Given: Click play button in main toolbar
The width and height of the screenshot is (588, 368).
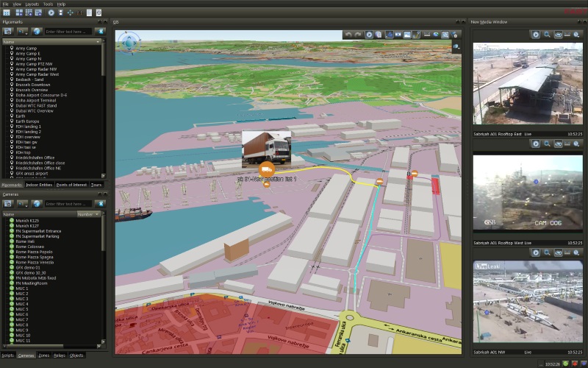Looking at the screenshot, I should point(51,13).
